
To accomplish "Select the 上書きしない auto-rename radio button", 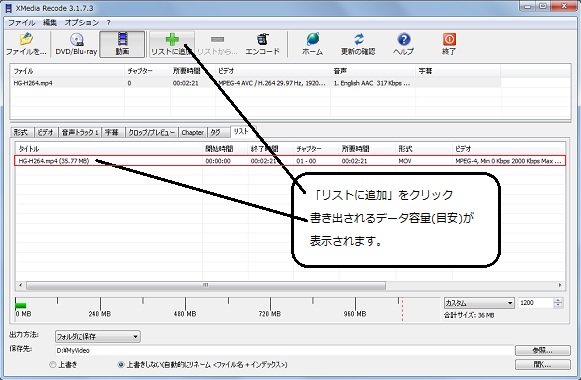I will 121,365.
